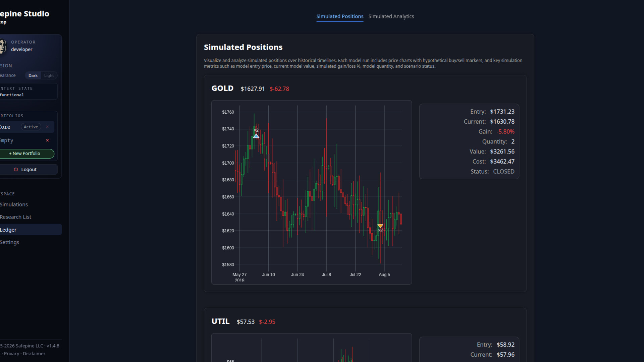The image size is (644, 362).
Task: Open the Privacy footer link
Action: tap(11, 354)
